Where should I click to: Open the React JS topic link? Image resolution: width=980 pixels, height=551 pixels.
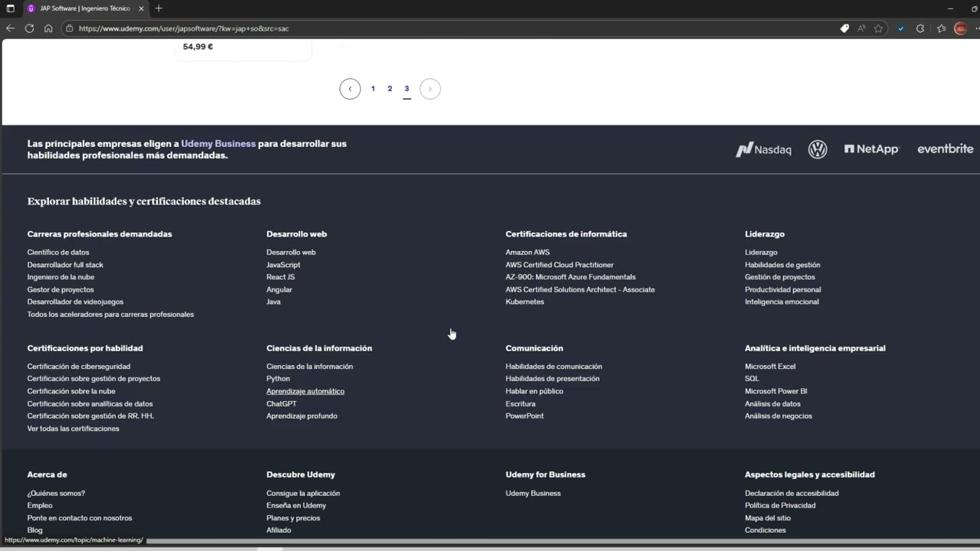(280, 277)
